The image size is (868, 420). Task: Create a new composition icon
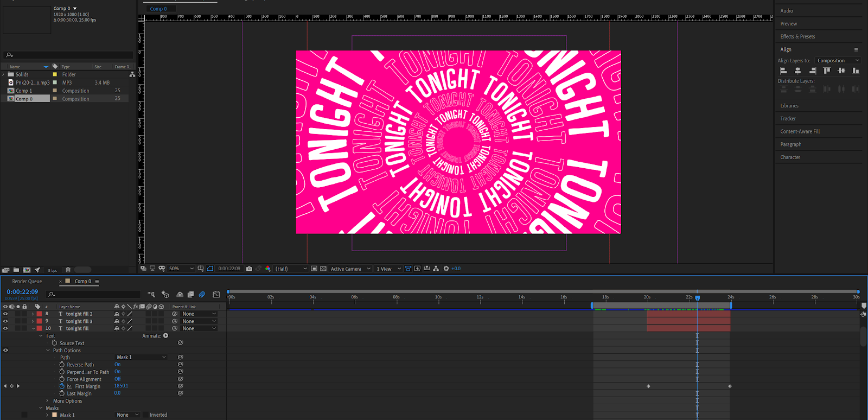click(27, 270)
